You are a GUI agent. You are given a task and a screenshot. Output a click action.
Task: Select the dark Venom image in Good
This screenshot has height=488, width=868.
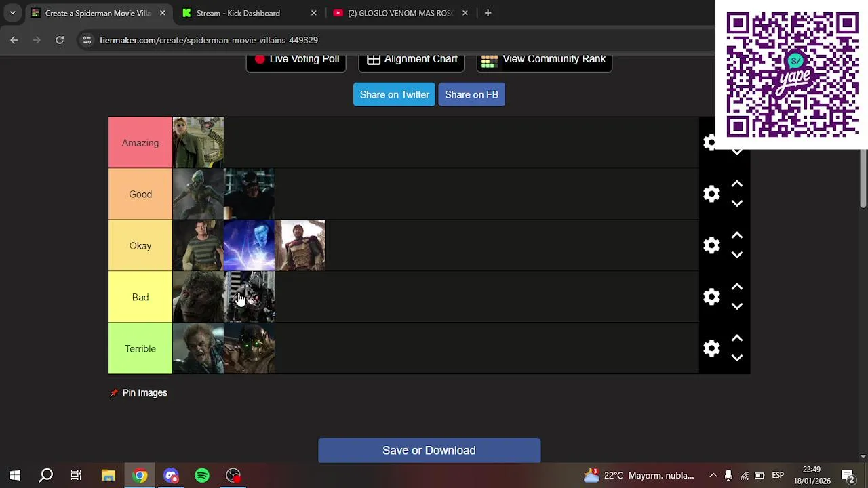pyautogui.click(x=249, y=194)
